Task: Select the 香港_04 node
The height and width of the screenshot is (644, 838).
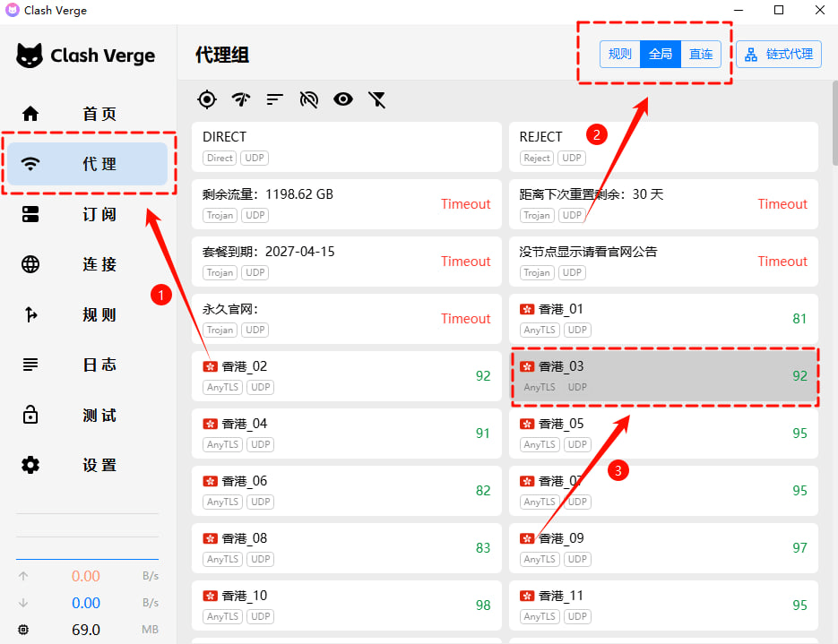Action: (347, 434)
